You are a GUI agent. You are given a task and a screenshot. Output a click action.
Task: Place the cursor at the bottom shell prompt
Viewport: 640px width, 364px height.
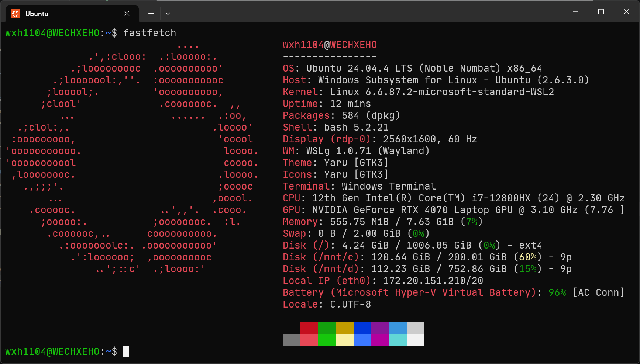pyautogui.click(x=126, y=351)
